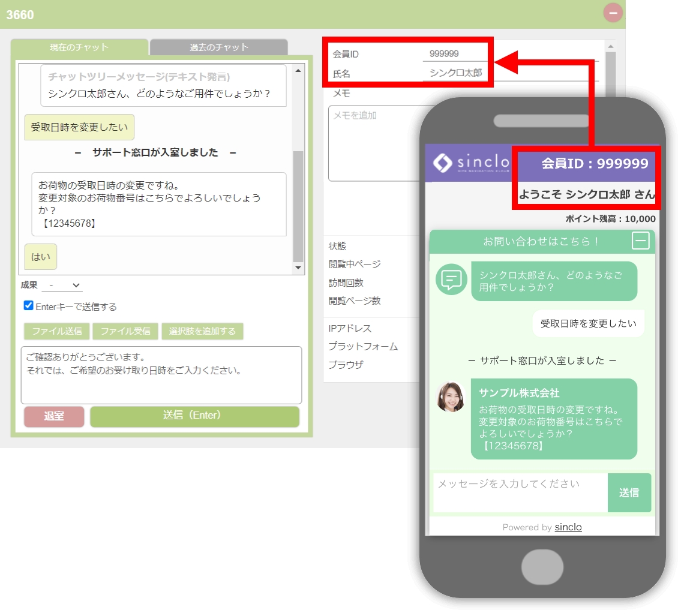Open the 成果 dropdown
684x616 pixels.
[x=62, y=285]
